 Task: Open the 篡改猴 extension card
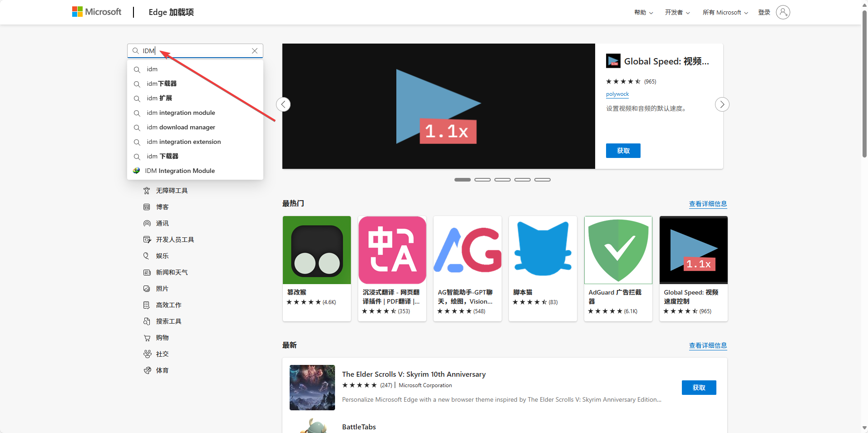(x=317, y=269)
